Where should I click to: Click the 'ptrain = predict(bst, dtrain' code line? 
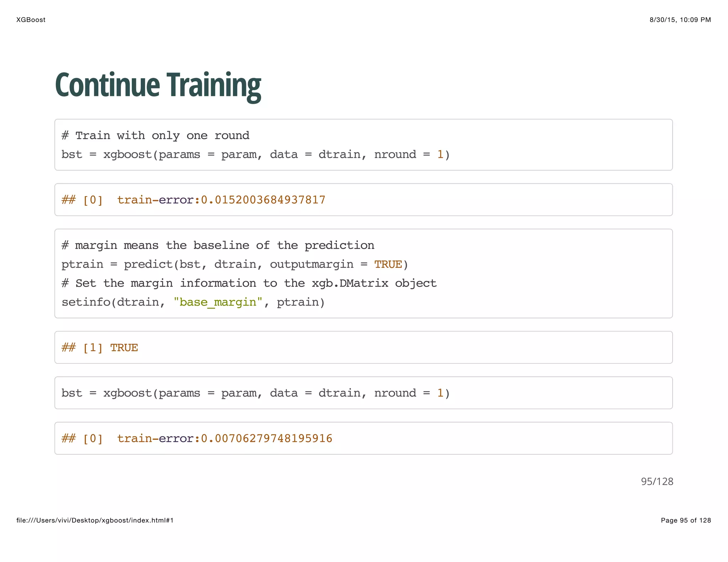235,264
